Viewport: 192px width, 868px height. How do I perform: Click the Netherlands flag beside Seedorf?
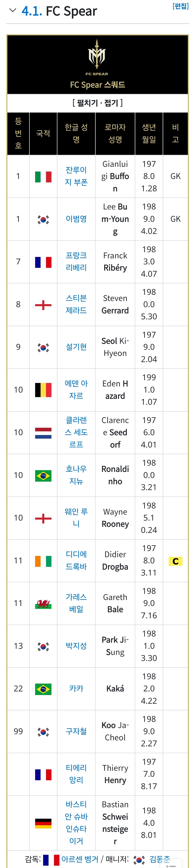coord(43,433)
